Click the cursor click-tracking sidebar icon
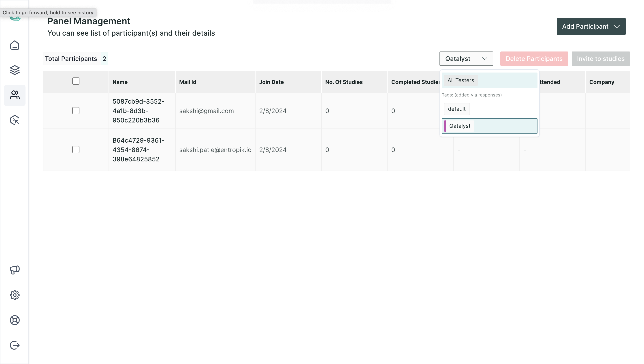Screen dimensions: 644x364 pos(15,120)
